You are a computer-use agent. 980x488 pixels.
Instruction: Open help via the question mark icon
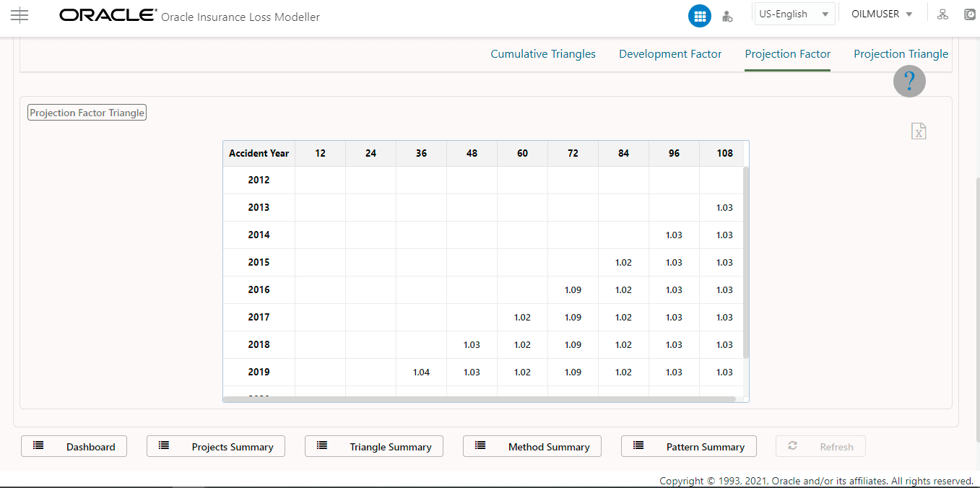(x=909, y=81)
